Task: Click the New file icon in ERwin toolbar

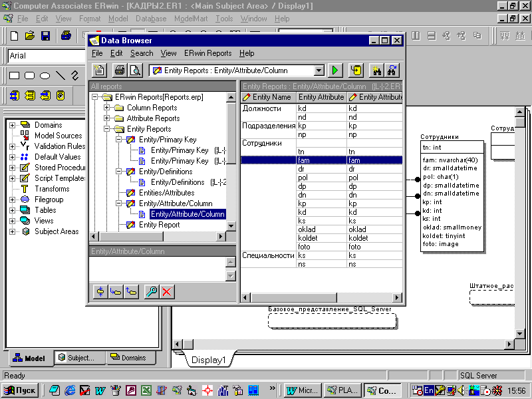Action: pyautogui.click(x=14, y=36)
